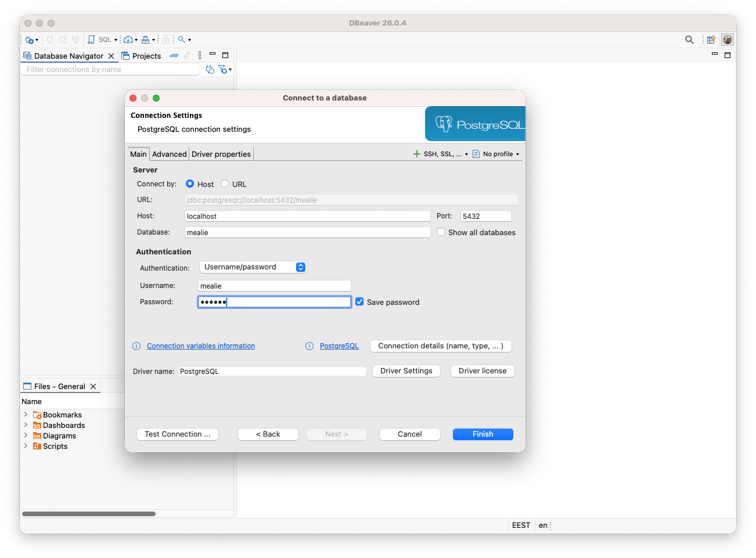Image resolution: width=756 pixels, height=558 pixels.
Task: Maximize the Database Navigator panel
Action: click(225, 55)
